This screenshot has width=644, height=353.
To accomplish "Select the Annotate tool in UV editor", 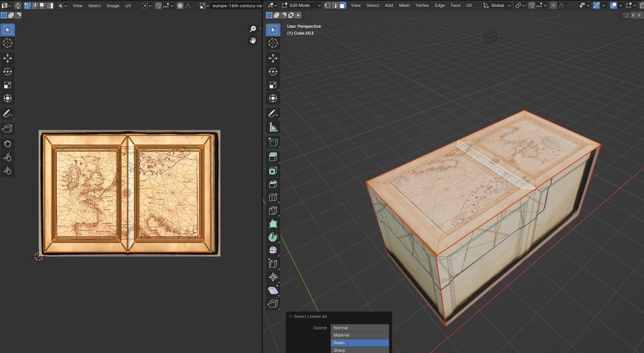I will coord(7,113).
